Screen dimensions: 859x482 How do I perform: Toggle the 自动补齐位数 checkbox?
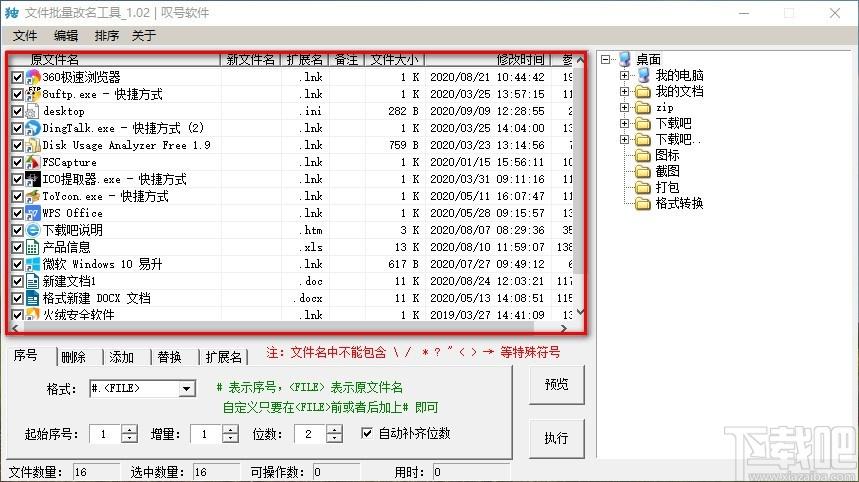367,433
